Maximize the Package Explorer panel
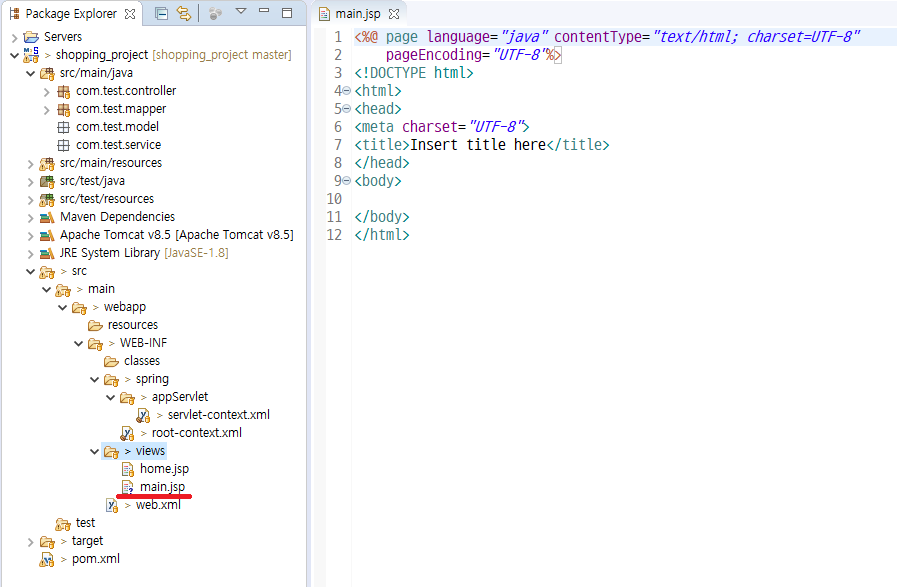Screen dimensions: 897x587 point(287,13)
